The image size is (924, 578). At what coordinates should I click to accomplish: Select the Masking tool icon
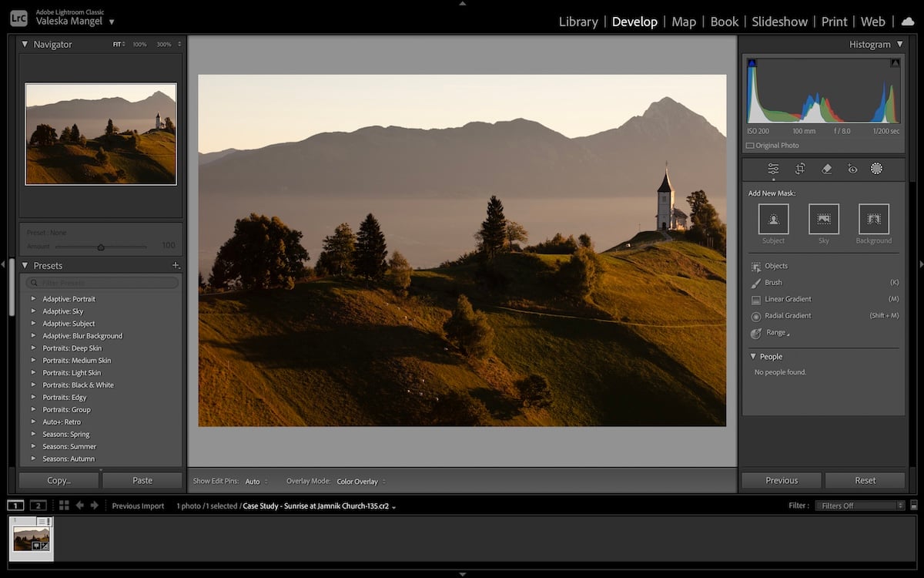tap(876, 168)
